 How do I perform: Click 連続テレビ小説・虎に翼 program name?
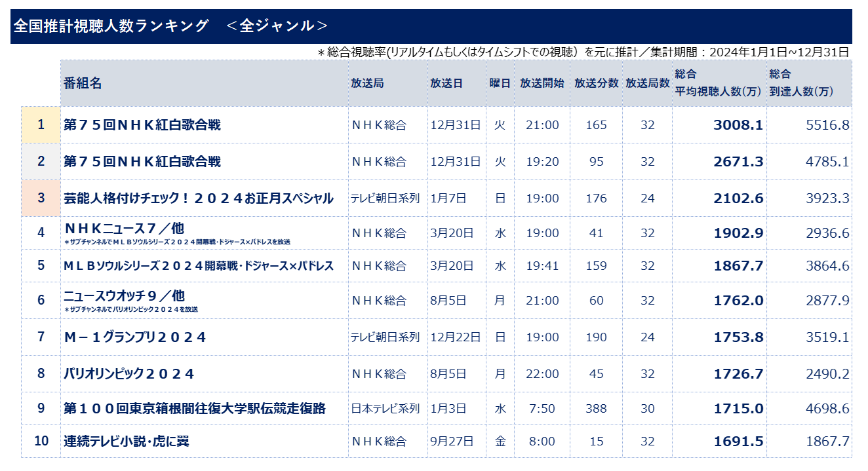click(x=127, y=441)
